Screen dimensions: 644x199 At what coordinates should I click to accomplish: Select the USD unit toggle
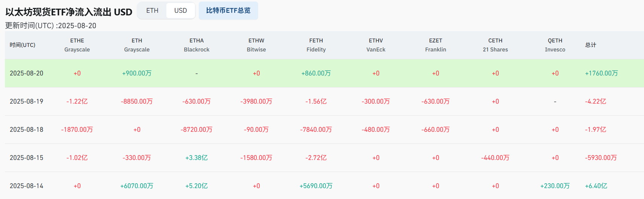[181, 11]
